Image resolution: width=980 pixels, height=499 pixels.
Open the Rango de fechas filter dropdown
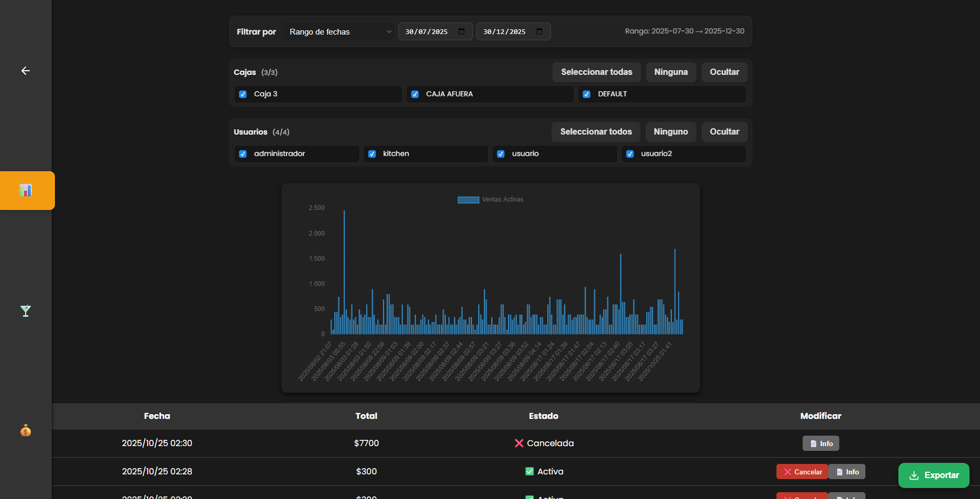tap(340, 32)
